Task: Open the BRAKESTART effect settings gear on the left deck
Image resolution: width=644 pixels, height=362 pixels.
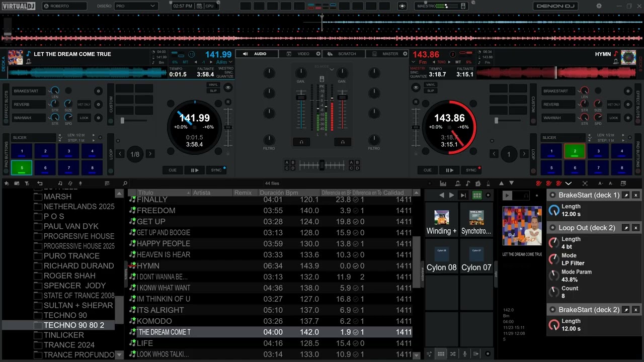Action: tap(98, 91)
